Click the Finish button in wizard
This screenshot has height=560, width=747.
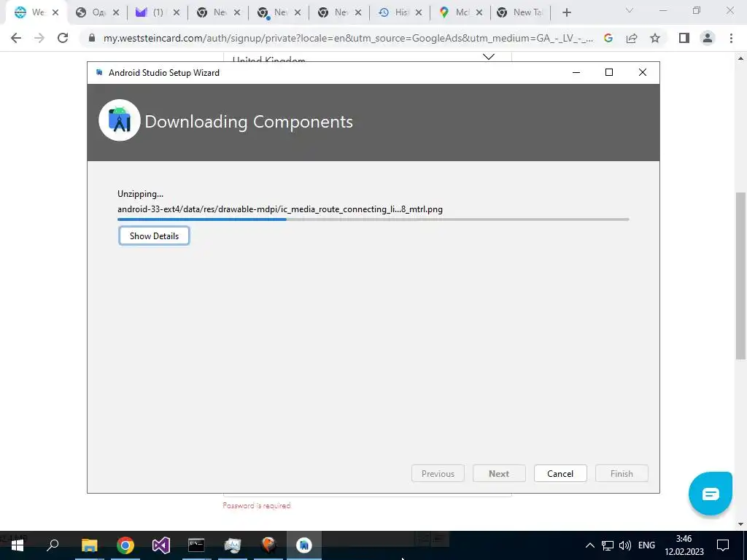622,473
